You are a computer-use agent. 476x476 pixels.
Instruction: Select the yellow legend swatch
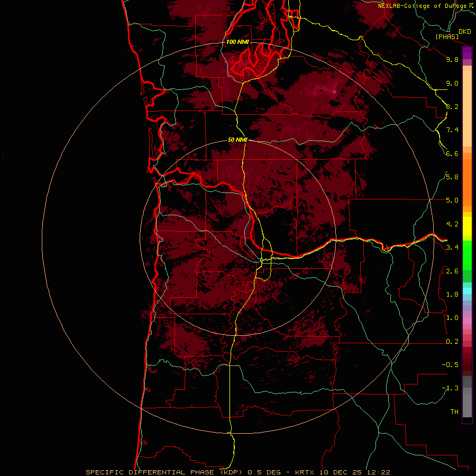(x=467, y=226)
